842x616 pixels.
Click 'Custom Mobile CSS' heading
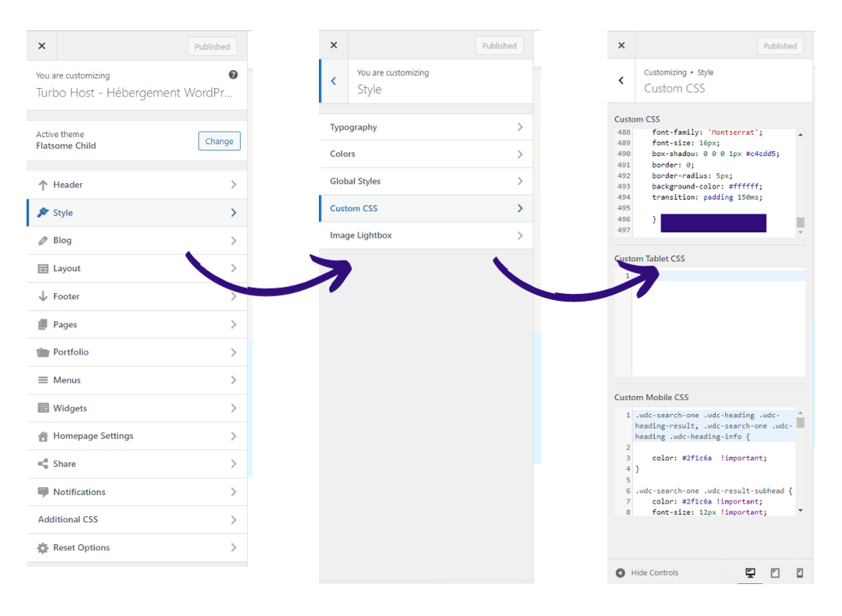pyautogui.click(x=651, y=398)
